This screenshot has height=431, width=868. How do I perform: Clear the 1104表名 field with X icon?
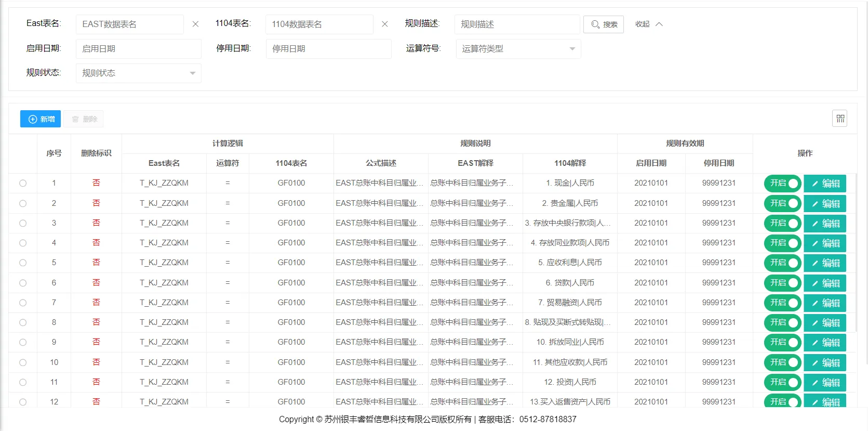385,24
